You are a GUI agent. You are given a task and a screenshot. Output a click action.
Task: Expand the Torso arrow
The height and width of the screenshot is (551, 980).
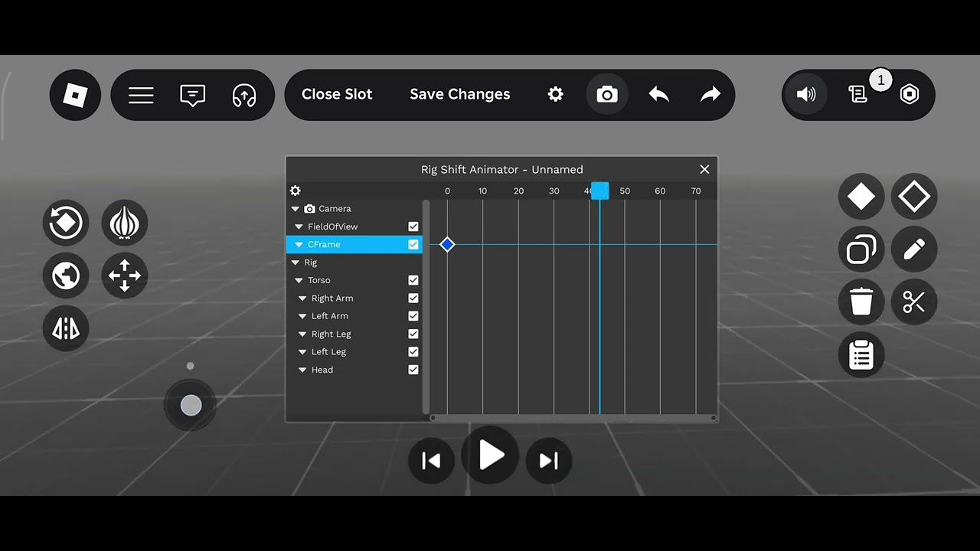pyautogui.click(x=299, y=281)
